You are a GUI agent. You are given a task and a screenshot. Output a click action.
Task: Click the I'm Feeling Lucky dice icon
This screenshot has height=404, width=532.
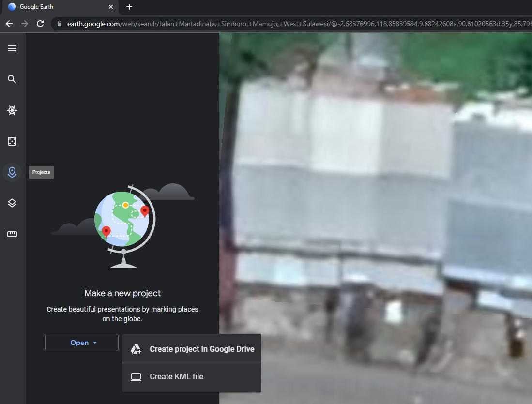click(x=12, y=141)
